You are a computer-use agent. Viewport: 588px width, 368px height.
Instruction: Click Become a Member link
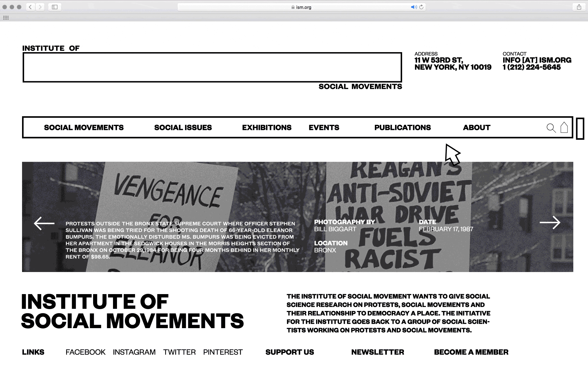471,352
